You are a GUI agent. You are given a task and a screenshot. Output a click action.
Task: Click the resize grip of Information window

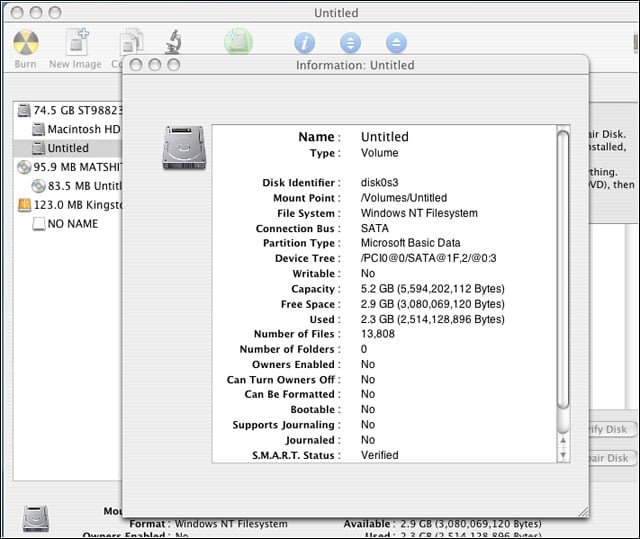(583, 512)
